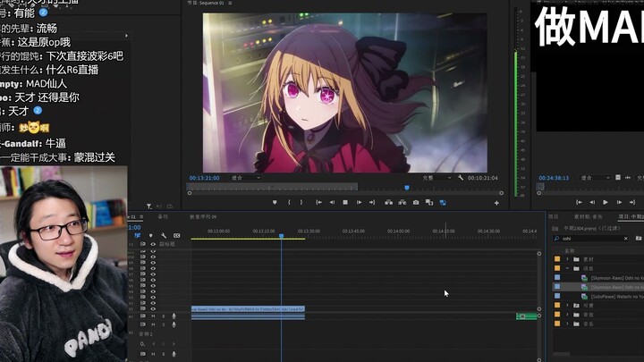This screenshot has width=644, height=362.
Task: Open the Program monitor button editor plus
Action: pyautogui.click(x=496, y=203)
